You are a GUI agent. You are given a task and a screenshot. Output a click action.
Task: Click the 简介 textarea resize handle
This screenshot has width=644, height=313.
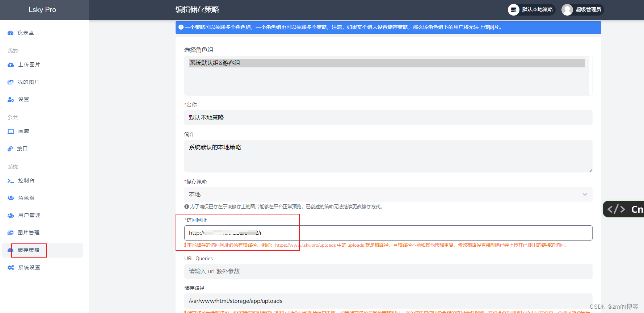[590, 170]
